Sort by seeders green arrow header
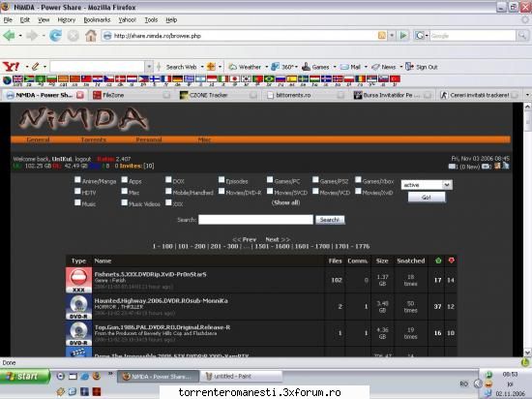532x399 pixels. point(438,261)
